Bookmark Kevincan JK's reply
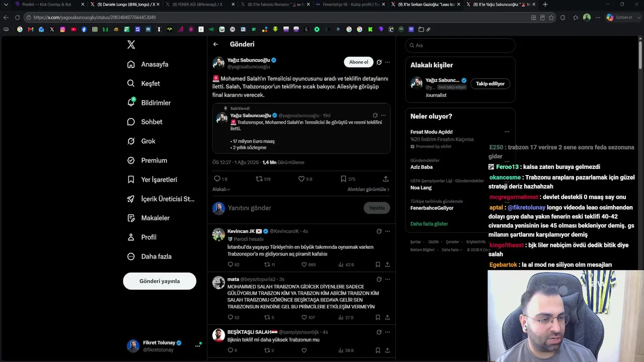The height and width of the screenshot is (362, 644). [x=378, y=264]
